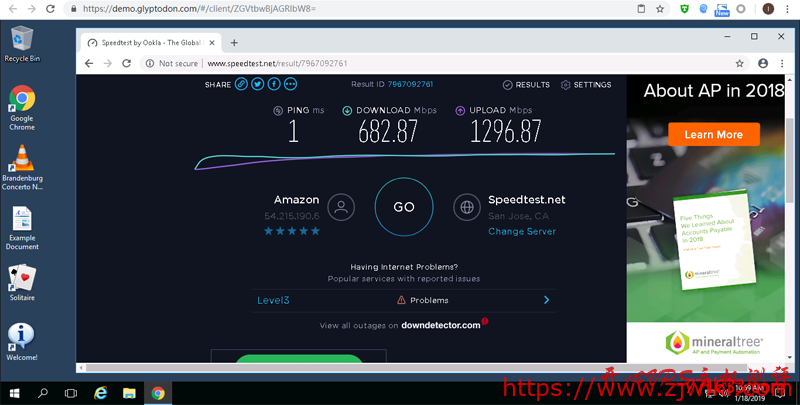
Task: Launch Internet Explorer from taskbar
Action: (x=100, y=393)
